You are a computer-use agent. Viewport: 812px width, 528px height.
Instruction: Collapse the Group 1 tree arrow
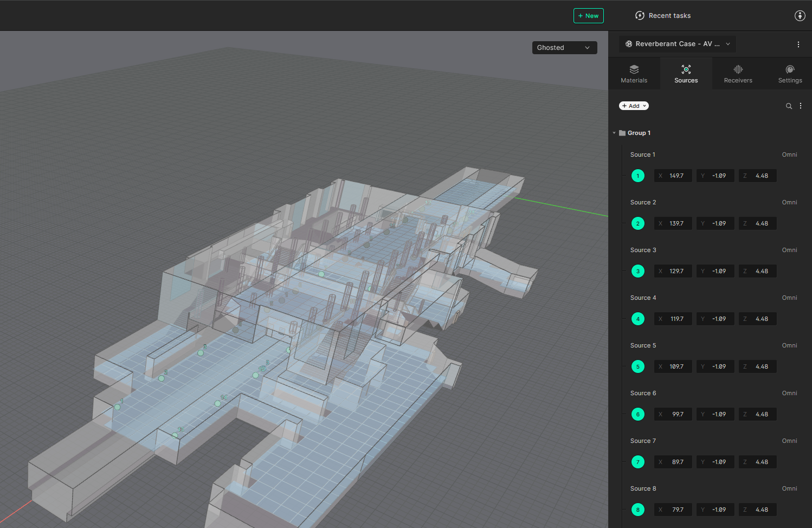614,133
